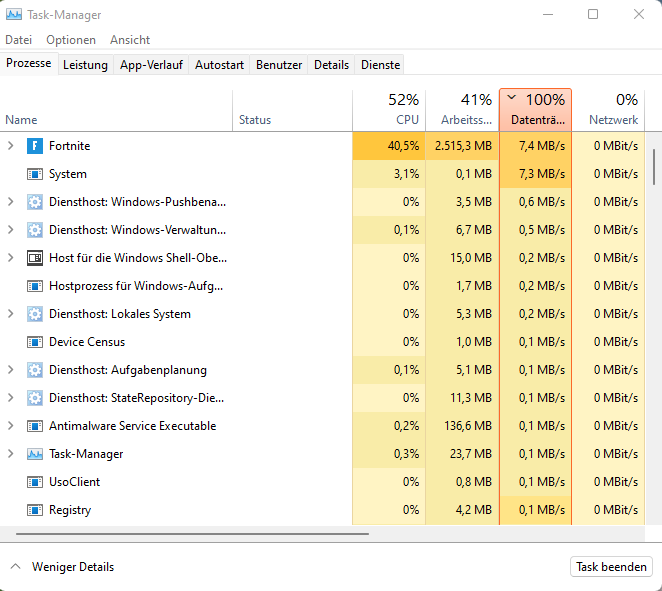
Task: Collapse view with Weniger Details
Action: 62,567
